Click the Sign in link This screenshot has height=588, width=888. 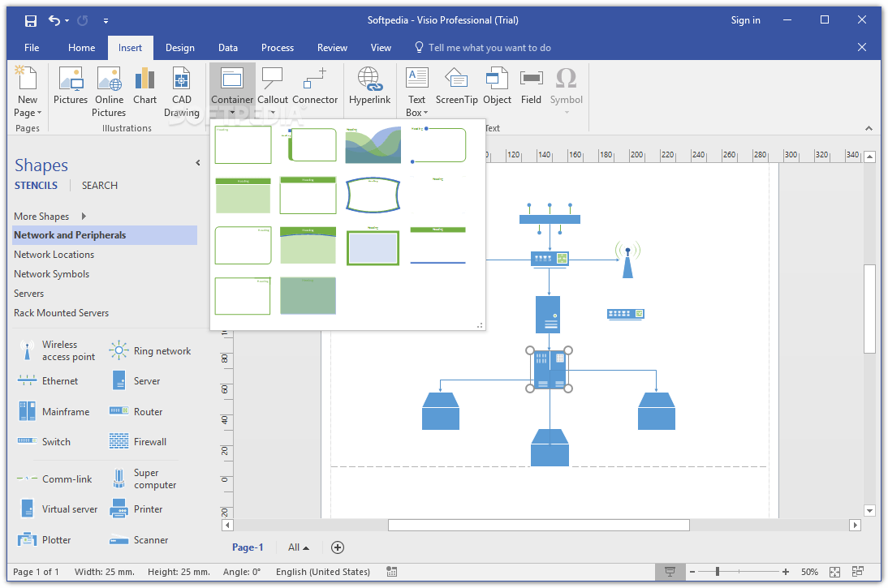tap(745, 19)
